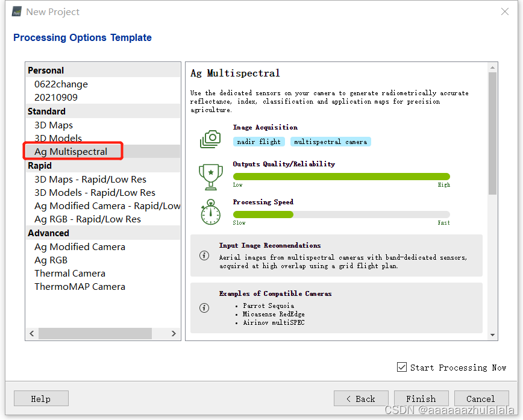
Task: Click the description pane vertical scrollbar thumb
Action: [492, 133]
